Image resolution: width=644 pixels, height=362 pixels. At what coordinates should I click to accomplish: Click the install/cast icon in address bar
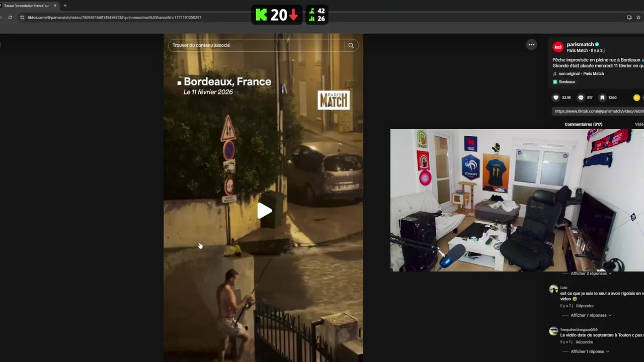(629, 17)
